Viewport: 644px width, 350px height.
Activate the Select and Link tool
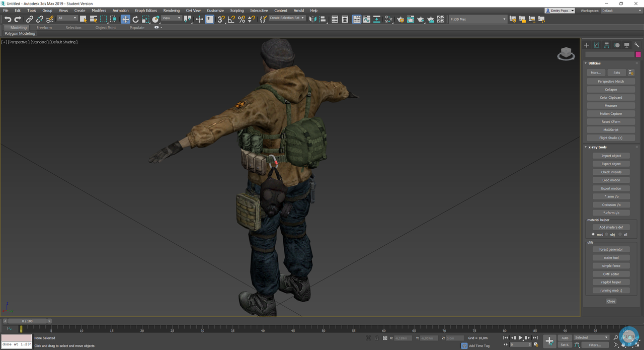30,19
